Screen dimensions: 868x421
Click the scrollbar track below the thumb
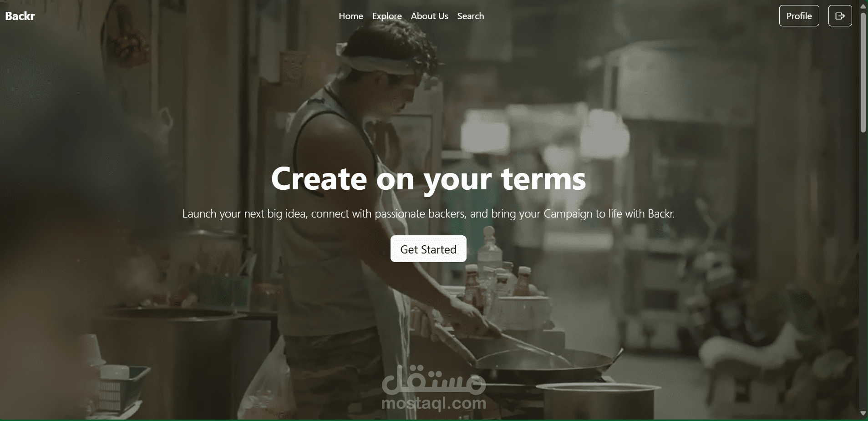click(863, 273)
